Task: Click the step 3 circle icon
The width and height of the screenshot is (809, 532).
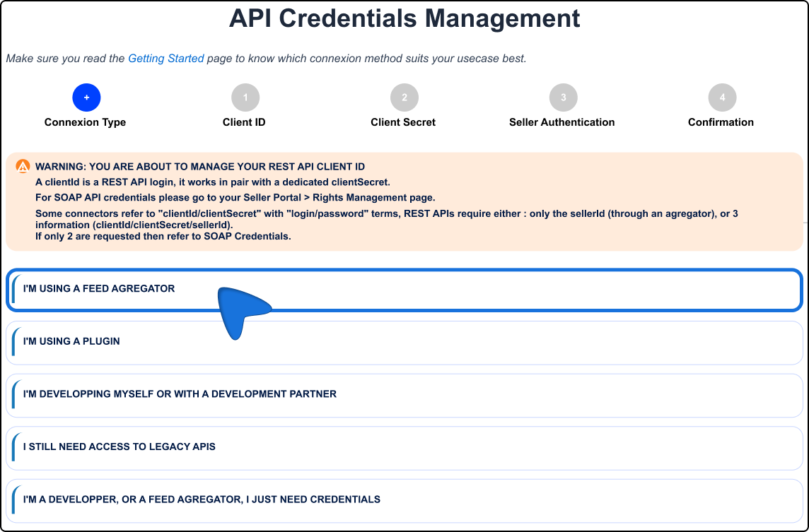Action: [563, 97]
